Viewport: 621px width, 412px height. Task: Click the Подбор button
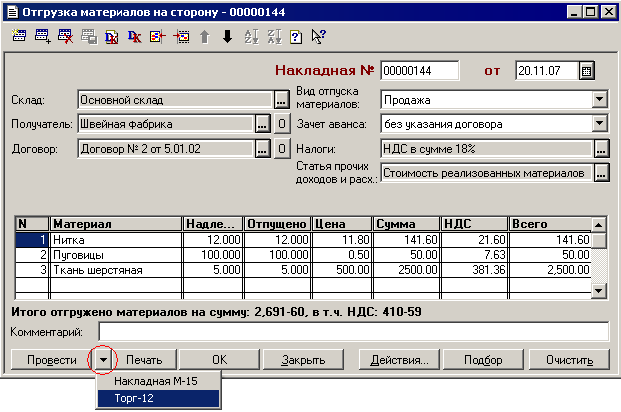484,359
